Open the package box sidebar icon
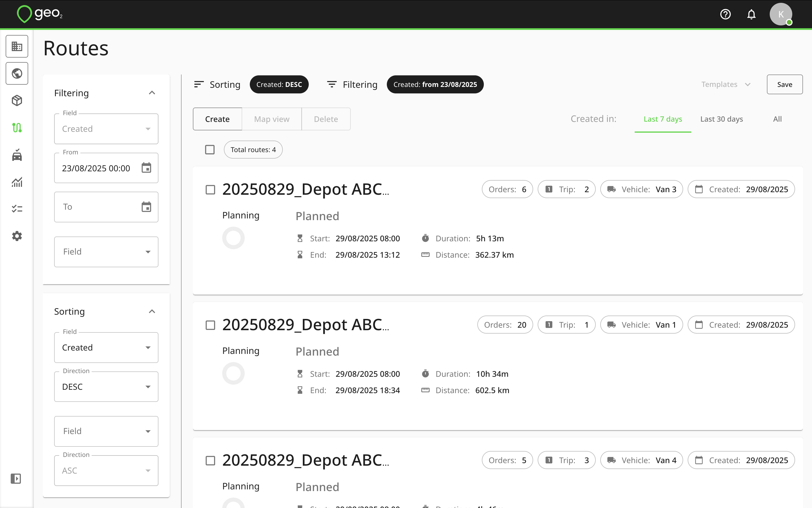This screenshot has width=812, height=508. 17,100
